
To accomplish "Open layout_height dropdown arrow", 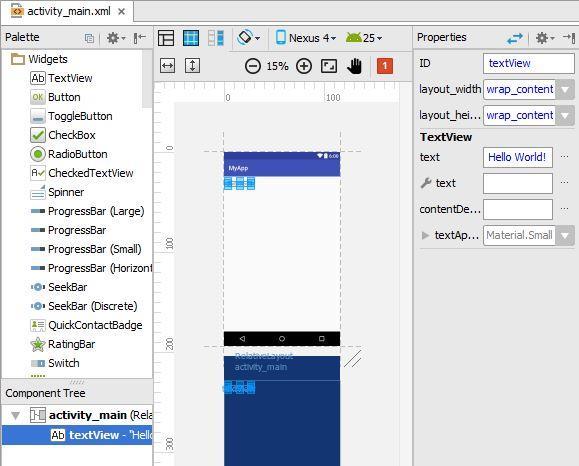I will point(565,116).
